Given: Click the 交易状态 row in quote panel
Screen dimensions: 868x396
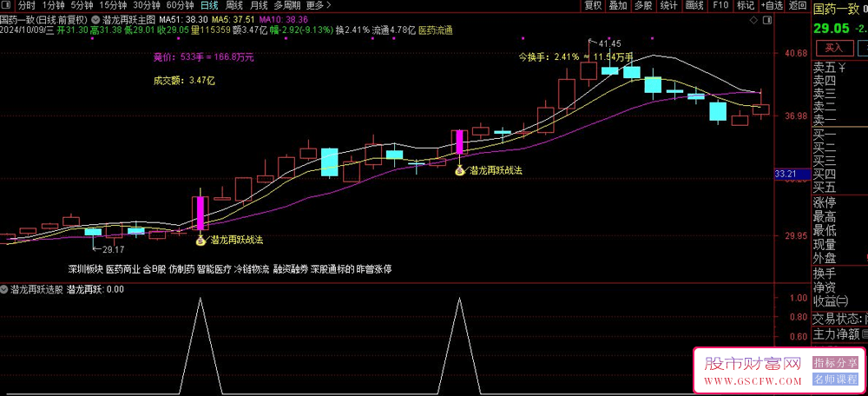Looking at the screenshot, I should click(839, 319).
